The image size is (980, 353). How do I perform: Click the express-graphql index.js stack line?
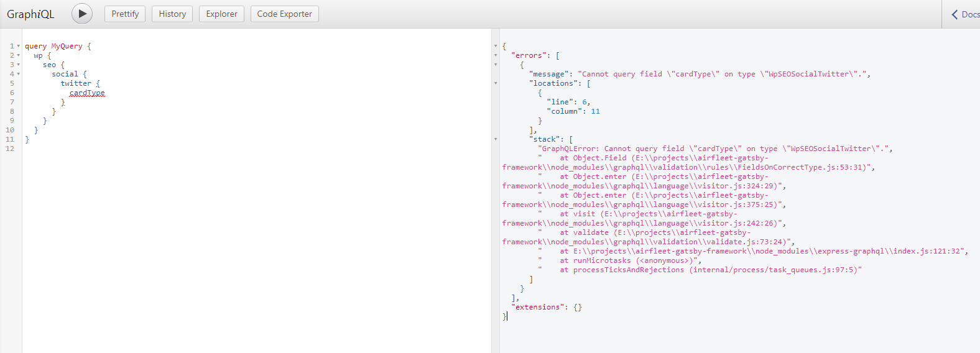pyautogui.click(x=752, y=251)
